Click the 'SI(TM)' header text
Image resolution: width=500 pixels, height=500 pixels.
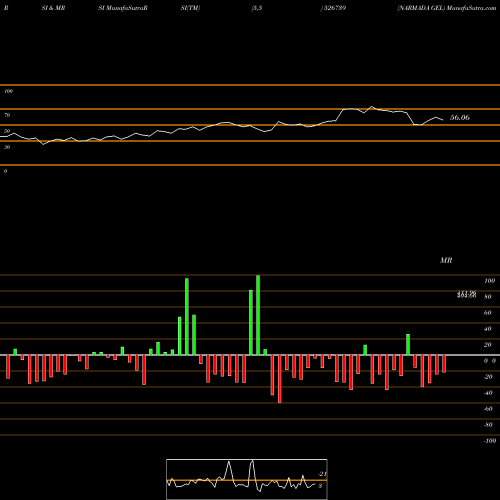190,8
